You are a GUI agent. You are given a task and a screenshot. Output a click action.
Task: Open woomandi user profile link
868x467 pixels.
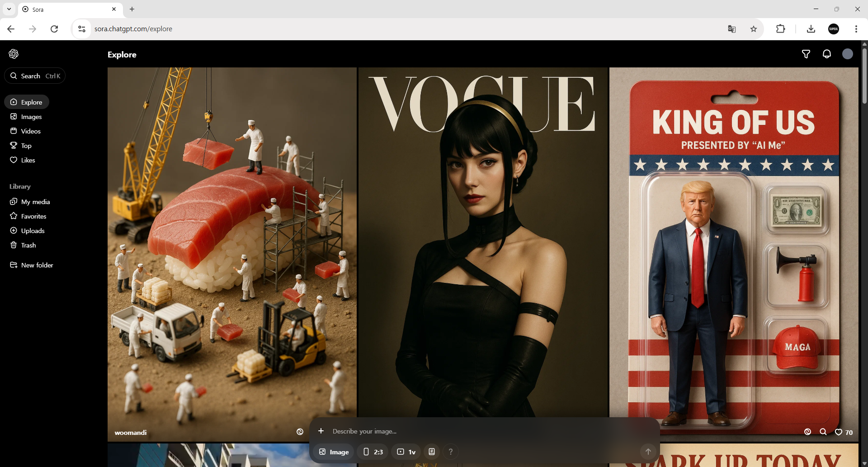pos(131,433)
